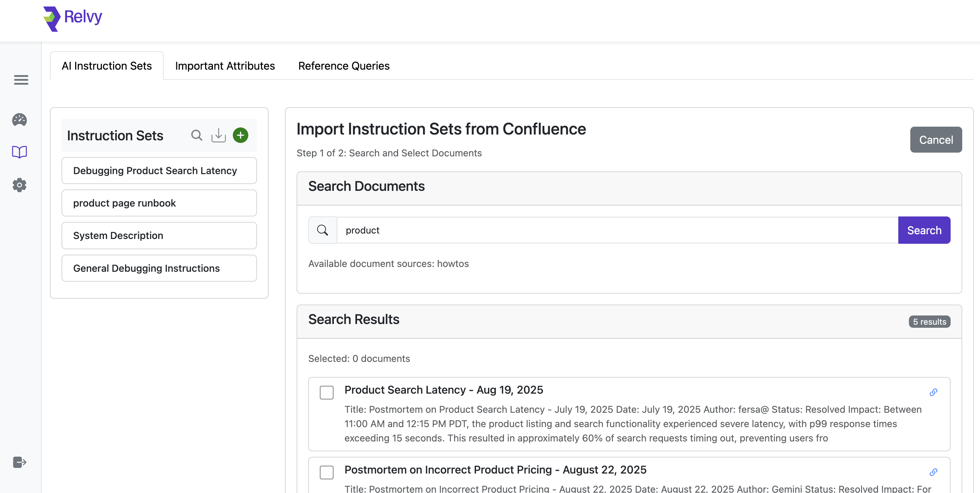Check the Product Search Latency document checkbox
Screen dimensions: 980x493
[326, 392]
